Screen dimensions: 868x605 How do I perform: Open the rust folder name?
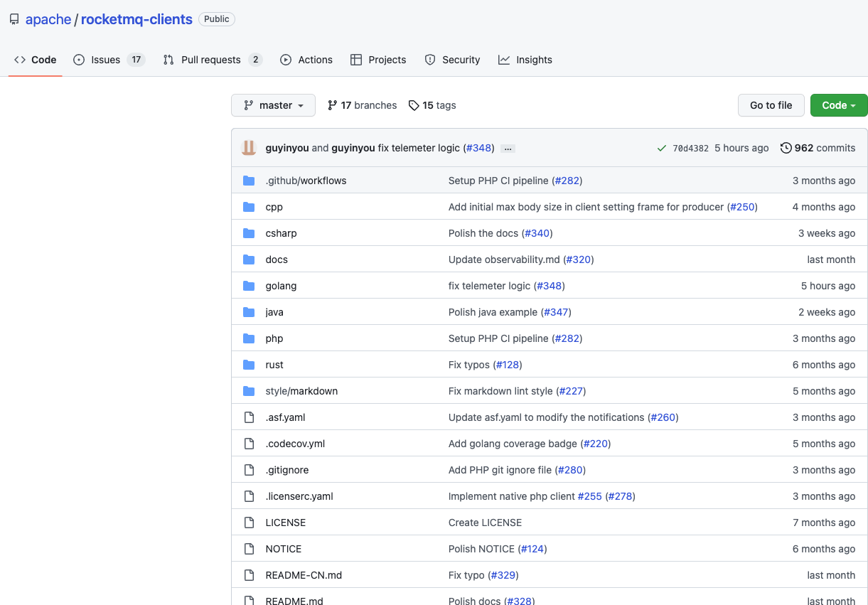(x=274, y=365)
